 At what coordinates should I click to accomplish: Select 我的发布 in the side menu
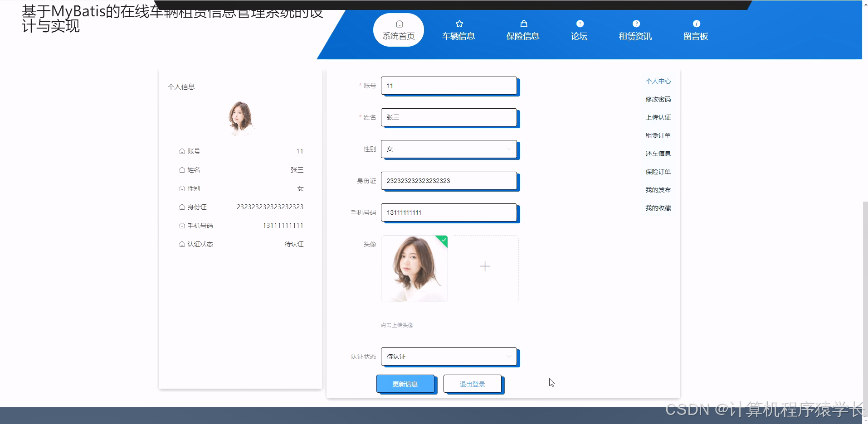click(x=658, y=190)
